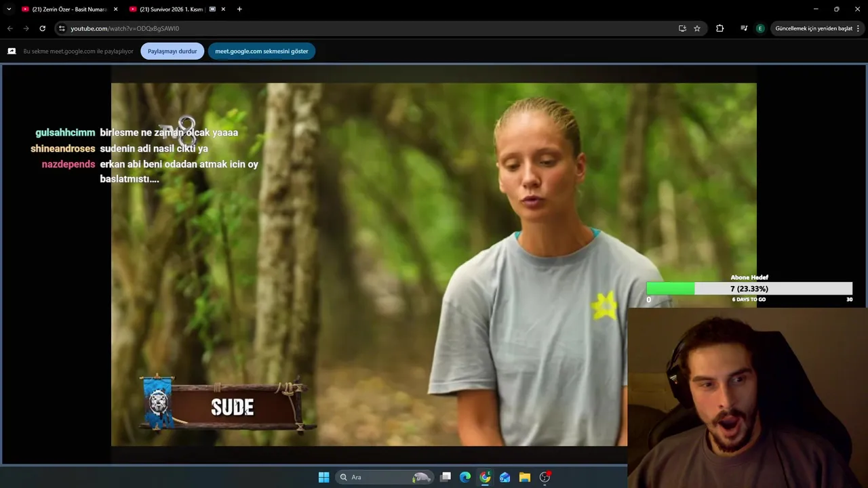Click chat message 'sudenin adi nasil cikti ya'
This screenshot has width=868, height=488.
coord(154,148)
